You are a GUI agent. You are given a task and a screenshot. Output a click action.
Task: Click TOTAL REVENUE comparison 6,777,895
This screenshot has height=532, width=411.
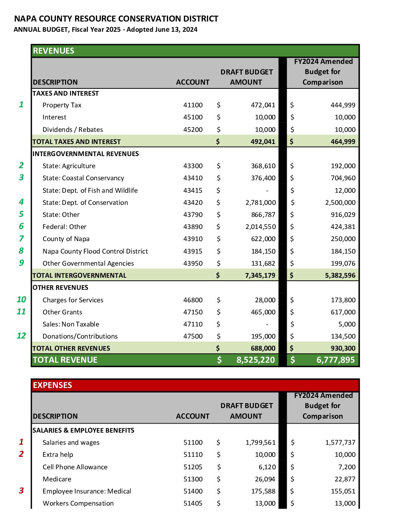(336, 360)
